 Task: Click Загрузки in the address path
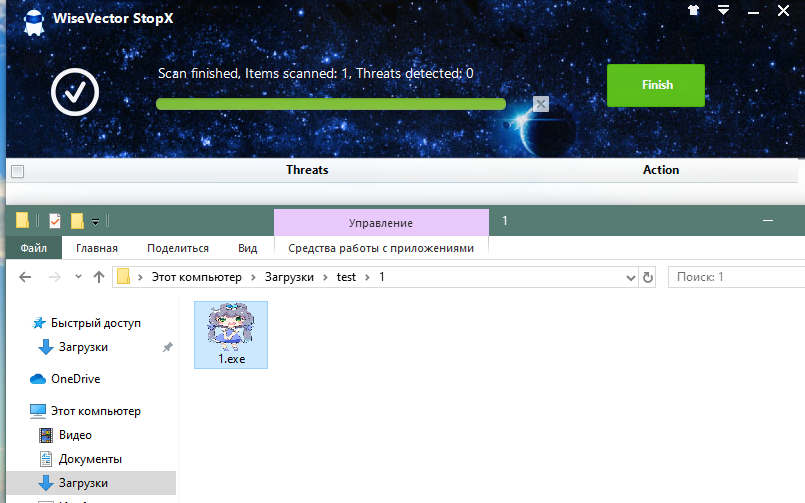click(x=289, y=277)
